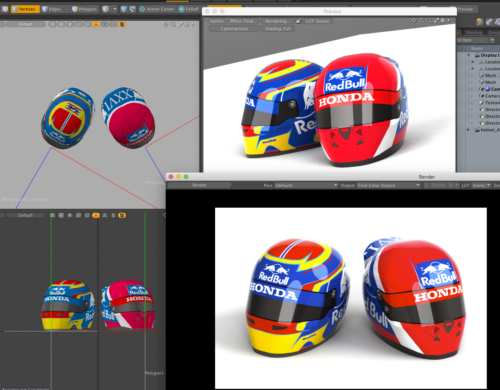500x390 pixels.
Task: Click the gear settings icon in Preview window
Action: coord(442,21)
